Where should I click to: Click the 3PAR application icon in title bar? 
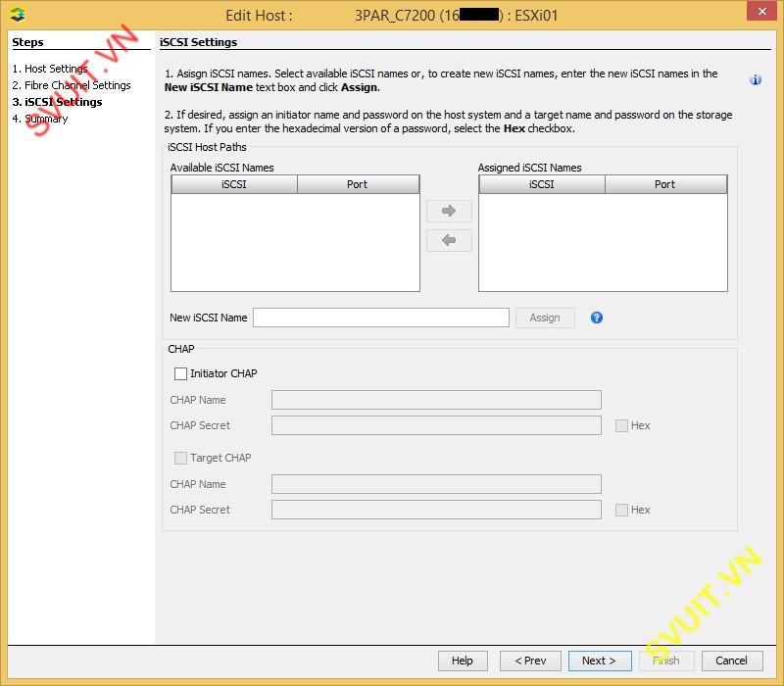[18, 15]
